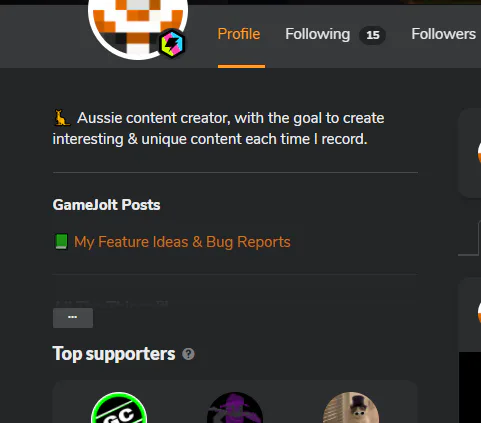Open the purple hat supporter avatar

tap(235, 408)
